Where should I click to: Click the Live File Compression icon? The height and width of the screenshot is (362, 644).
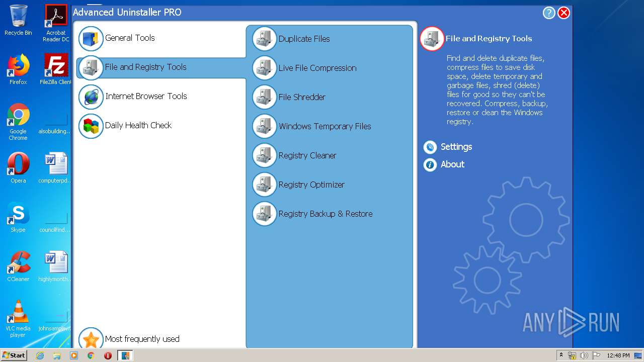click(264, 68)
